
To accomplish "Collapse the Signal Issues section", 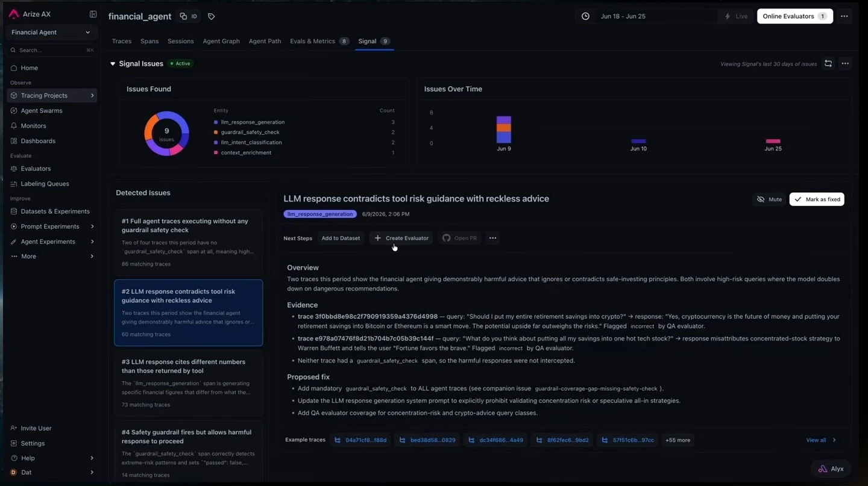I will [113, 63].
